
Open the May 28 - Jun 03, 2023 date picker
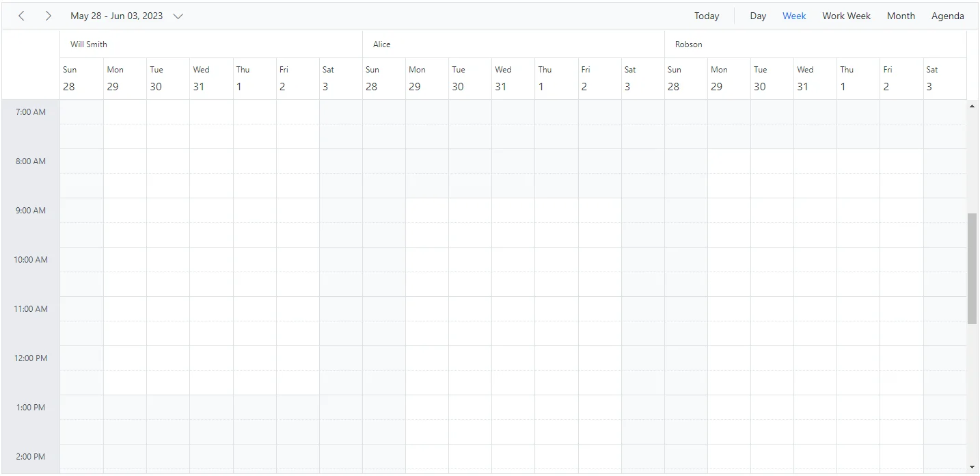tap(126, 16)
